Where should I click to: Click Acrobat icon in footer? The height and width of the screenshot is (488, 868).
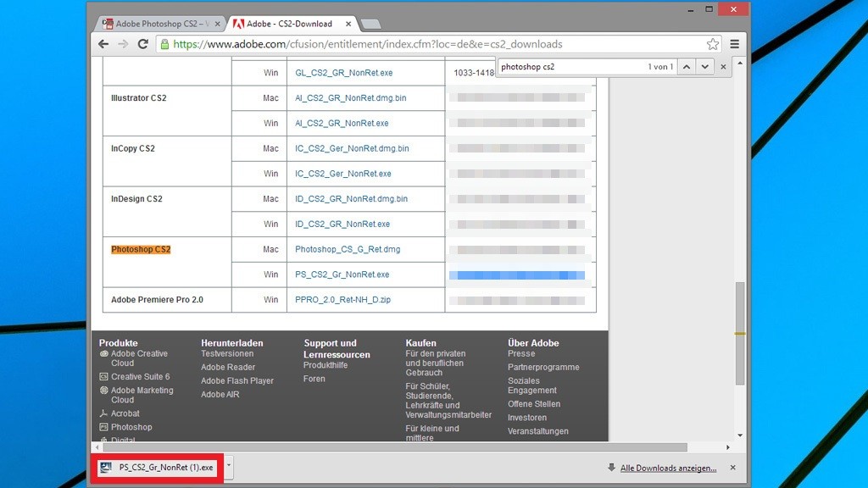[103, 413]
